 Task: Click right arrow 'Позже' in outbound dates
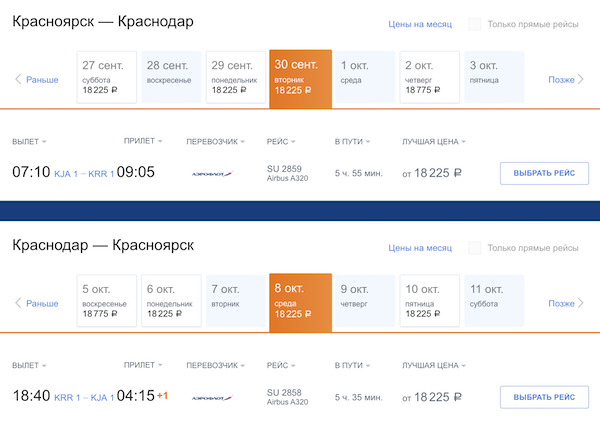(x=566, y=79)
